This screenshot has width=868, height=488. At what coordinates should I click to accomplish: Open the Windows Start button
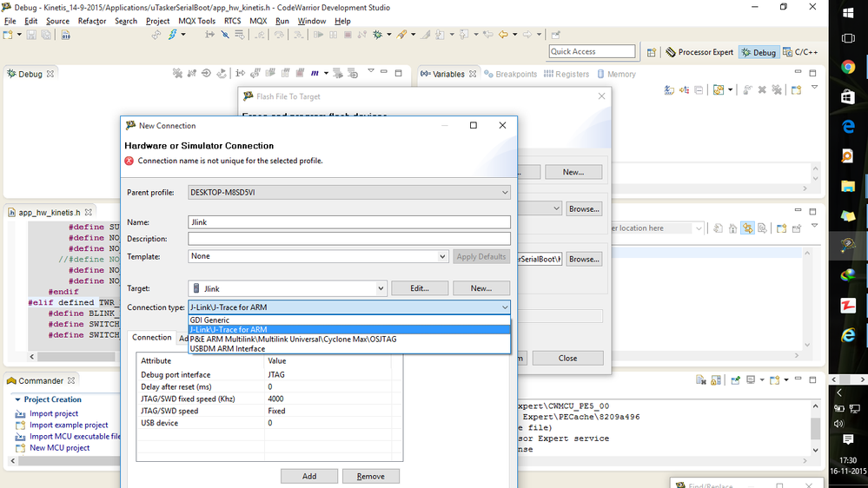(847, 13)
